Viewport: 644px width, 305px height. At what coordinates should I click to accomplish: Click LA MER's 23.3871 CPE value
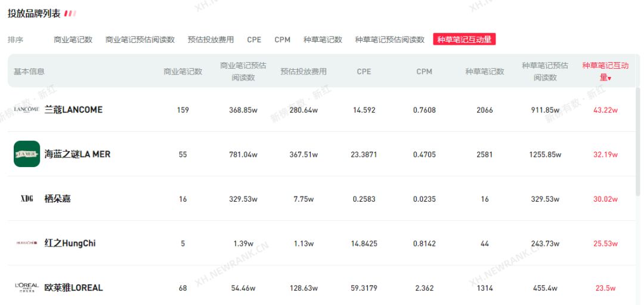[x=364, y=155]
